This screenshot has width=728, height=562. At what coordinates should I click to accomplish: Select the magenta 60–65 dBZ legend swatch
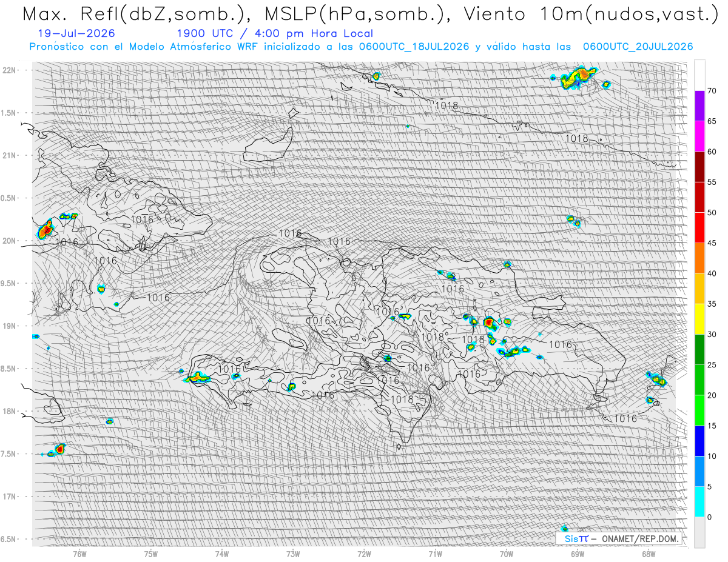[699, 136]
